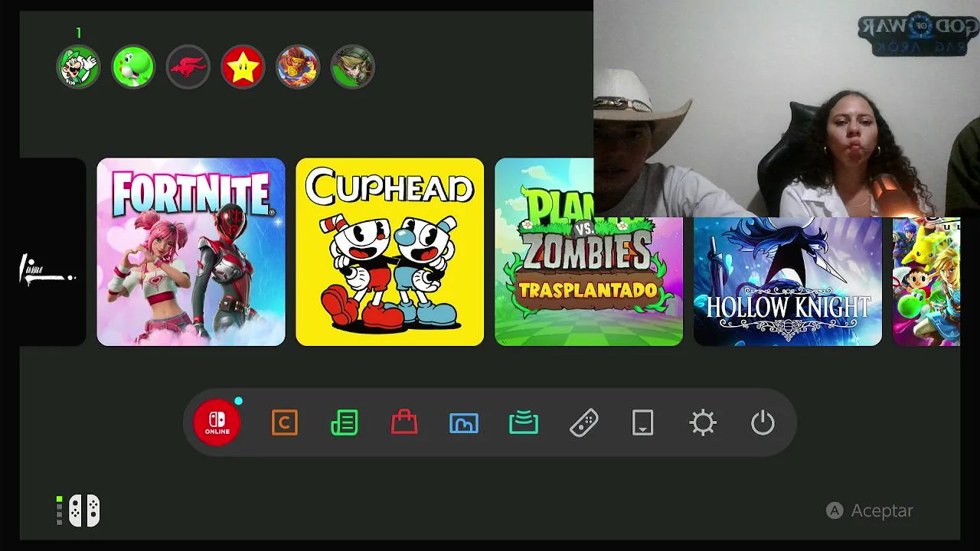Viewport: 980px width, 551px height.
Task: Open the green News icon
Action: [x=345, y=422]
